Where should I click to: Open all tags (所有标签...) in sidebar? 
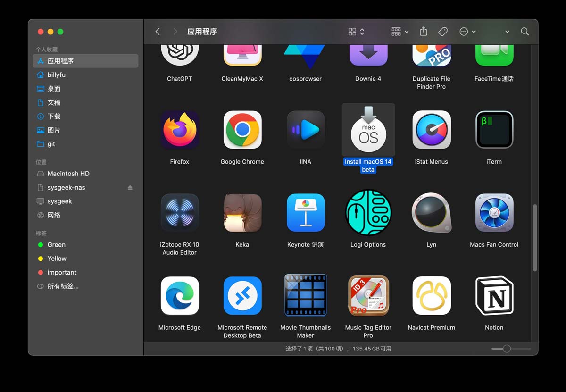[x=63, y=286]
